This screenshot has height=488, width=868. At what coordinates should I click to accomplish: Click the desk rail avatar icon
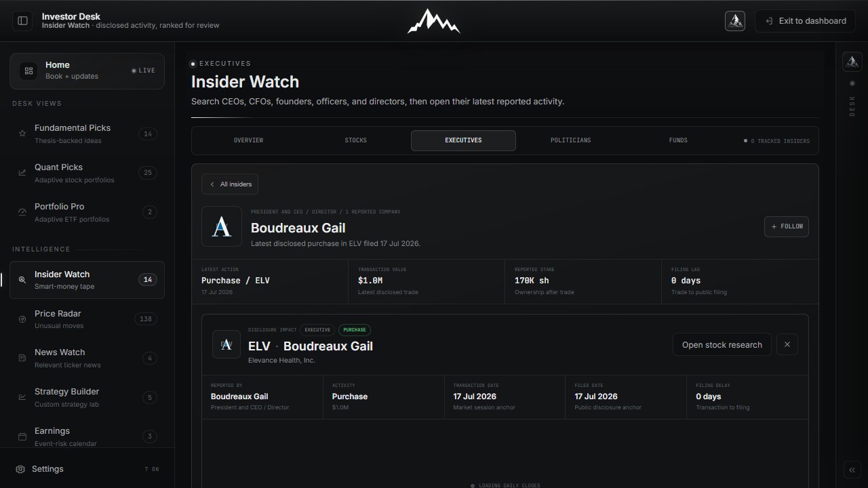(x=852, y=62)
